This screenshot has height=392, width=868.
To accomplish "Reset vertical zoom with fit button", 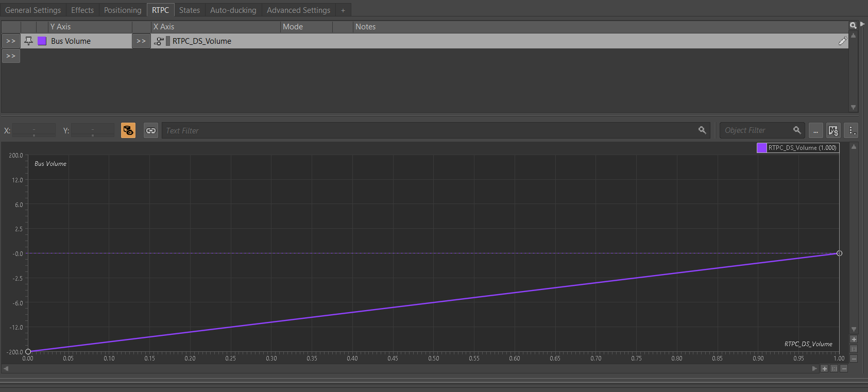I will click(x=854, y=349).
